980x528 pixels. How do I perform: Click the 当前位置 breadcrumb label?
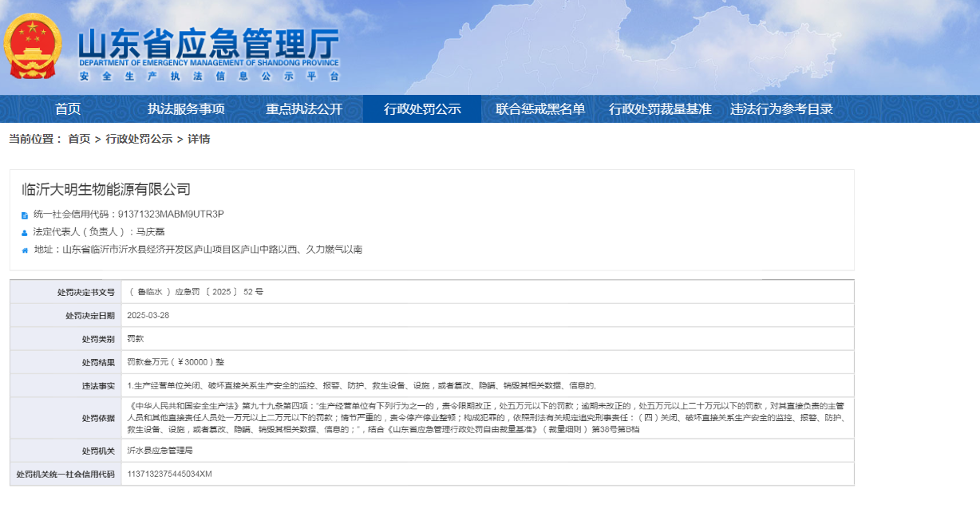(36, 139)
